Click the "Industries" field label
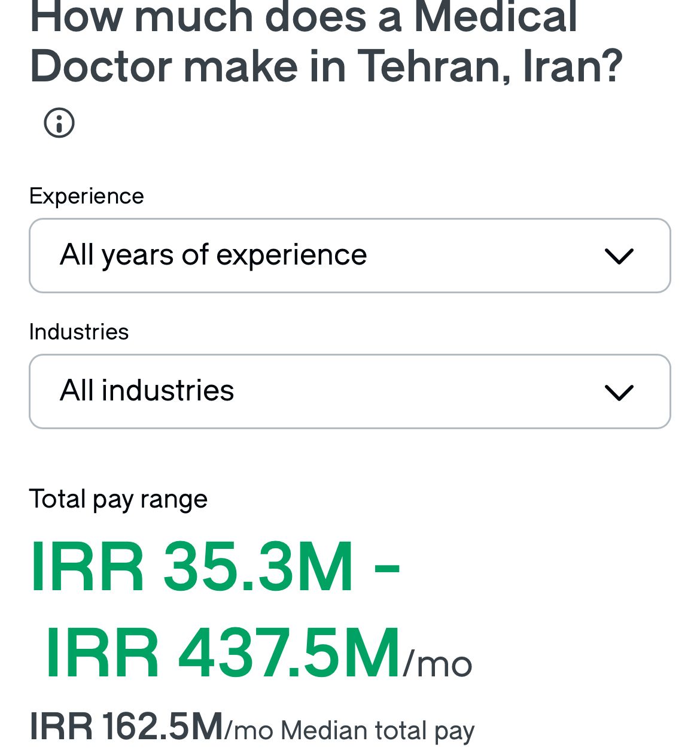This screenshot has height=753, width=700. tap(78, 332)
